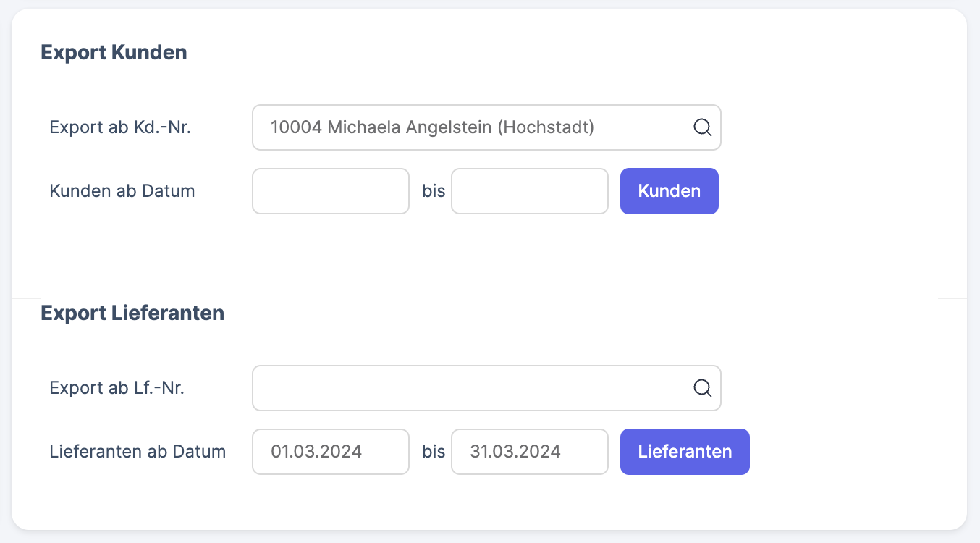Click the bis label in the Lieferanten row
The height and width of the screenshot is (543, 980).
pos(432,451)
